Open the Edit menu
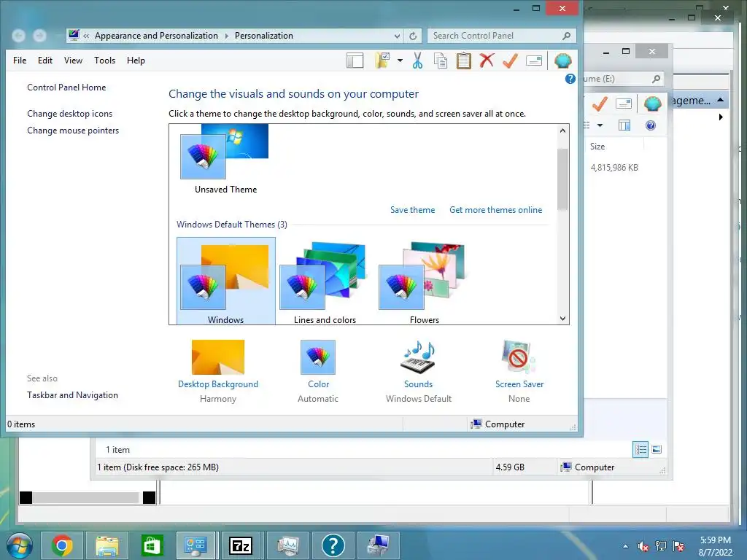 pos(45,61)
